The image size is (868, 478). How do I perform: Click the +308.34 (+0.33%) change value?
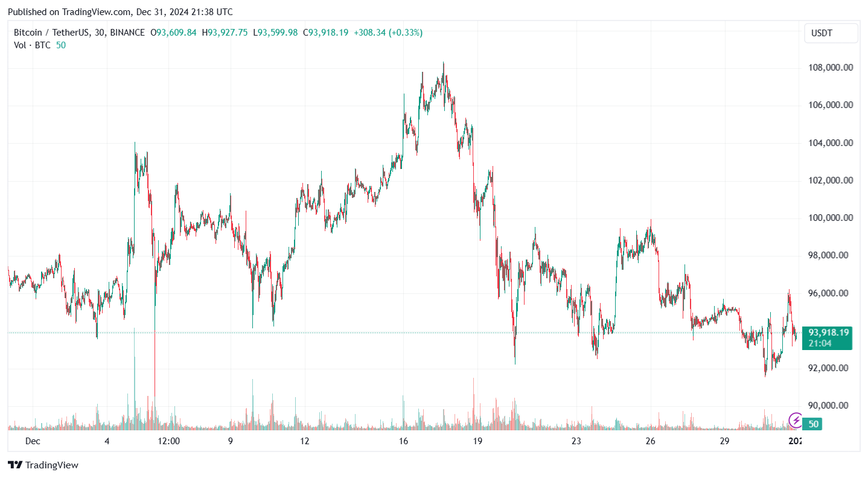pos(388,33)
